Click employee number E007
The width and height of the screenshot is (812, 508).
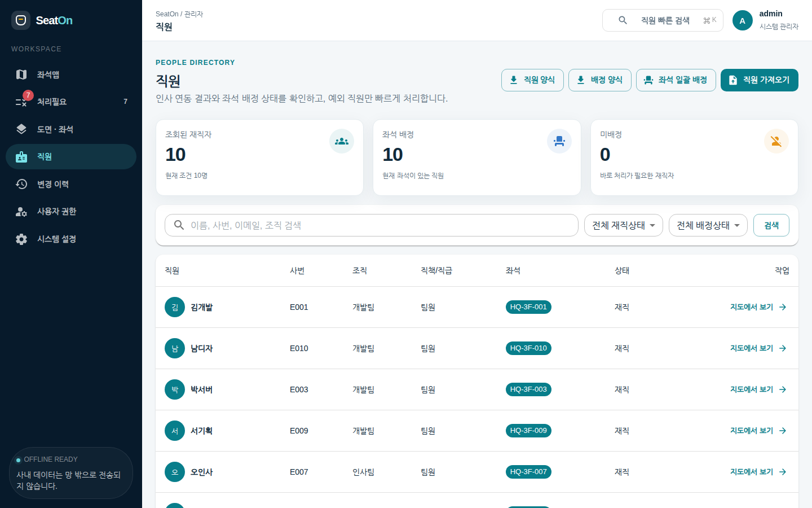click(299, 472)
